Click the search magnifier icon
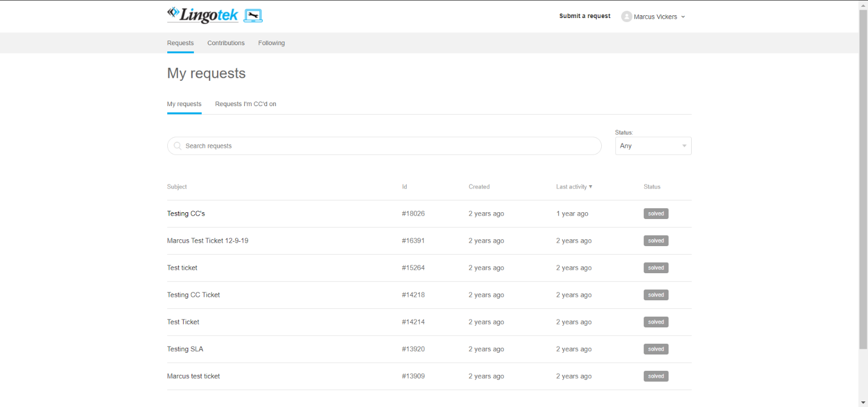 tap(177, 146)
